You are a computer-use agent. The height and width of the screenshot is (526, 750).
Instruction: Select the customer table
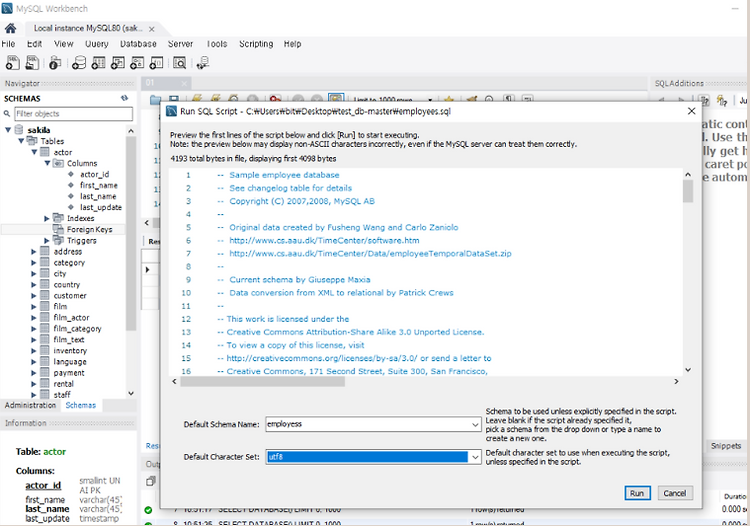70,296
